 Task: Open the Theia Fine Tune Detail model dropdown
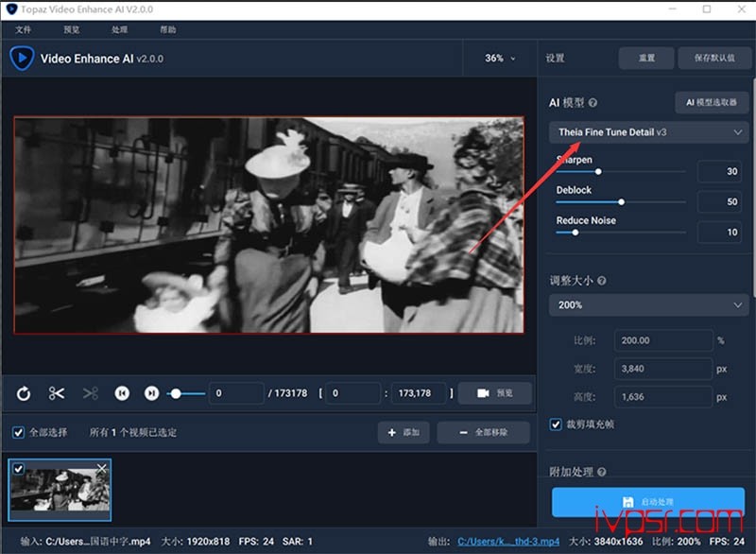[649, 132]
